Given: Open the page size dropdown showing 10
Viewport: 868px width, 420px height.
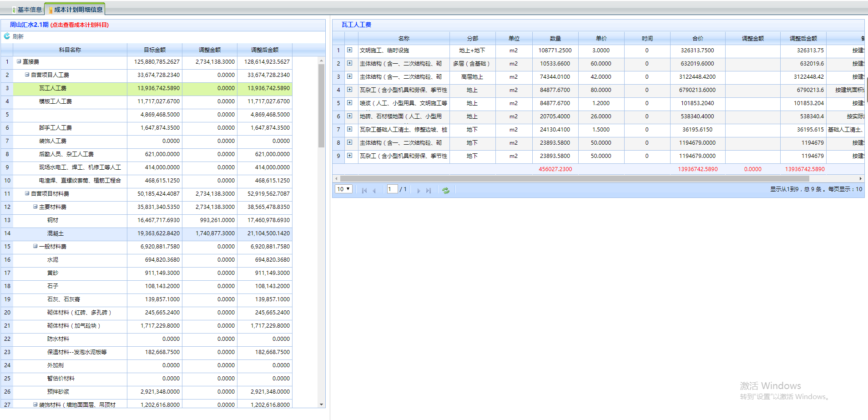Looking at the screenshot, I should pos(344,189).
